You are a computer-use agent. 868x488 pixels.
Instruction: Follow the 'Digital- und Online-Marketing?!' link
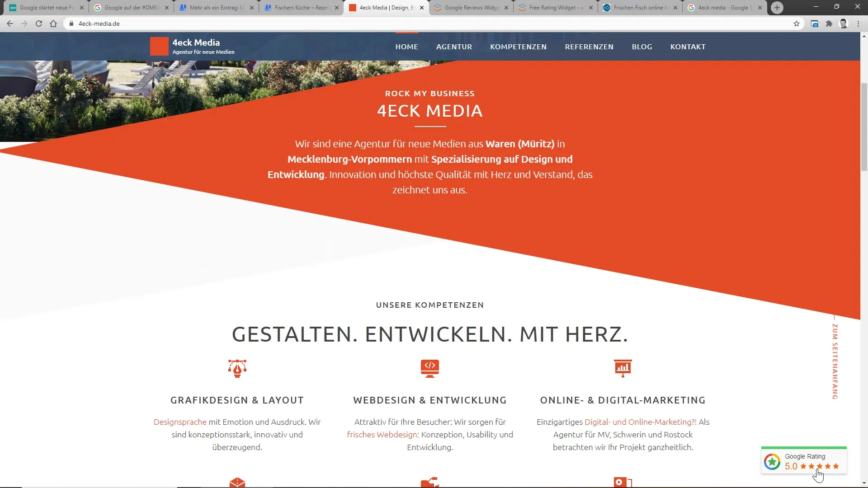point(640,422)
